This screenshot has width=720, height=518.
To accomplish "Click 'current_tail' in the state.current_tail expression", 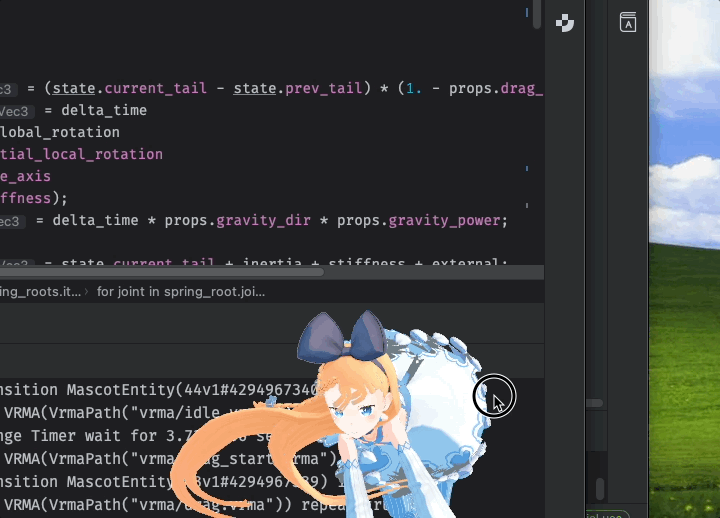I will tap(155, 88).
